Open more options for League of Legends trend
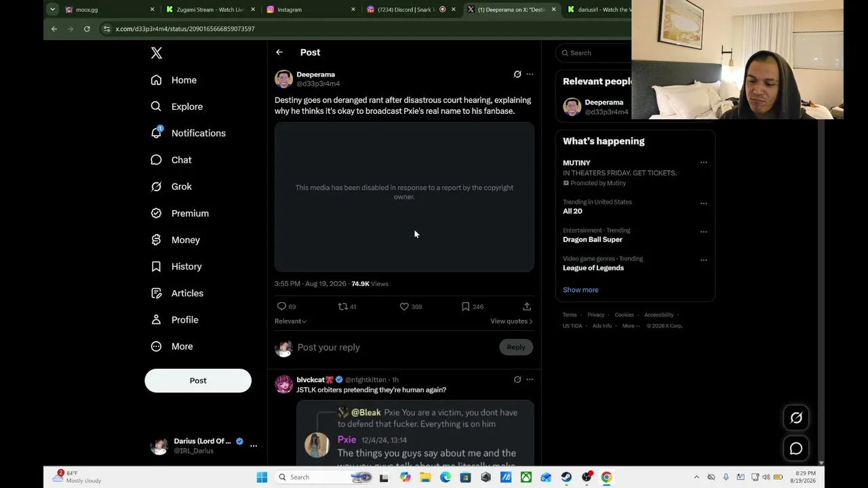 coord(703,260)
